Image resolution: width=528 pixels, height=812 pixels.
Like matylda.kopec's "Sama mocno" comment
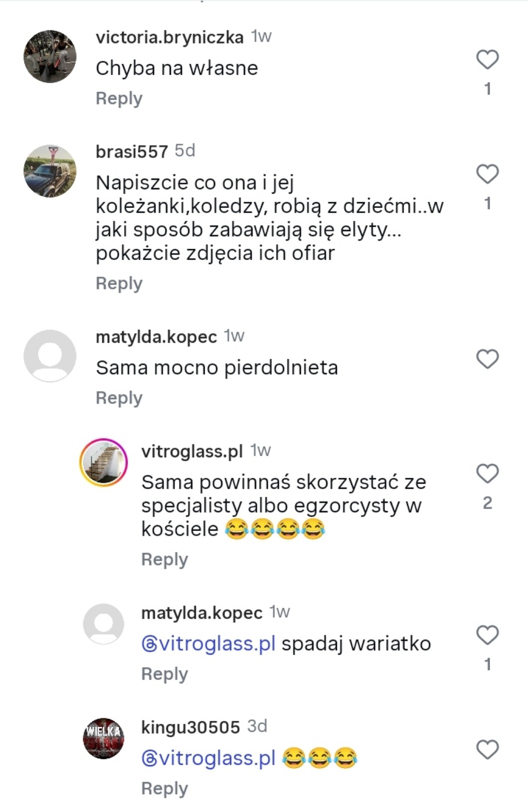pos(487,359)
